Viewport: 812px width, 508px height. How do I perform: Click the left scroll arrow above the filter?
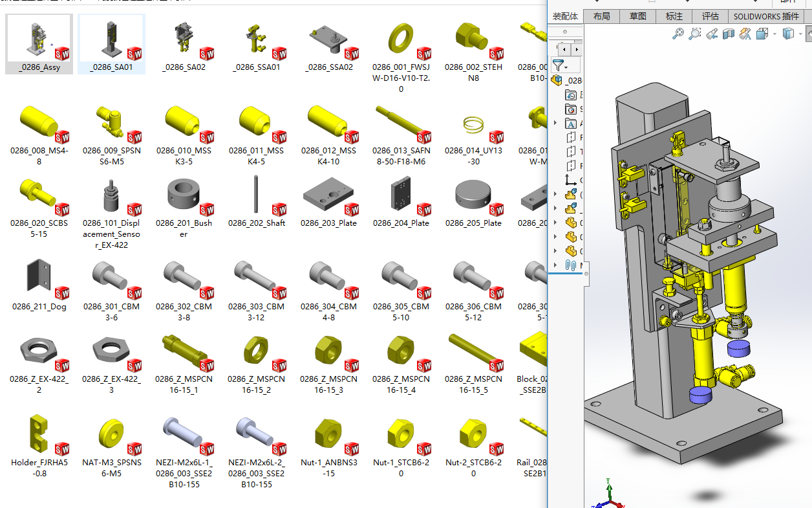[x=564, y=49]
